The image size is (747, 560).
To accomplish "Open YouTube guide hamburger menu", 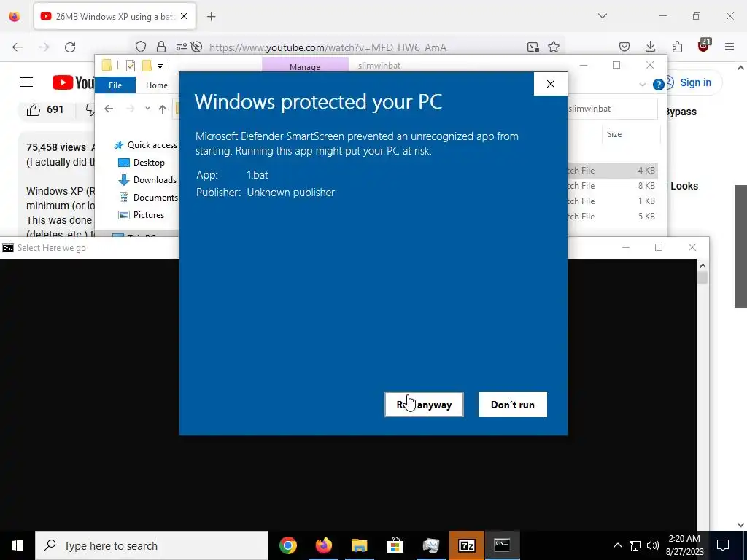I will pos(26,82).
